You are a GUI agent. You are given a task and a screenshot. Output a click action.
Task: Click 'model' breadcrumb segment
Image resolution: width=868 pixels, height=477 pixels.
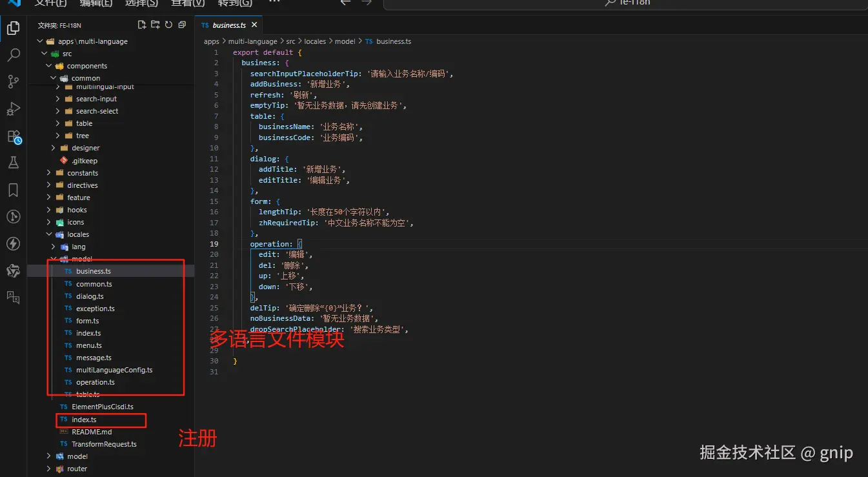point(345,41)
